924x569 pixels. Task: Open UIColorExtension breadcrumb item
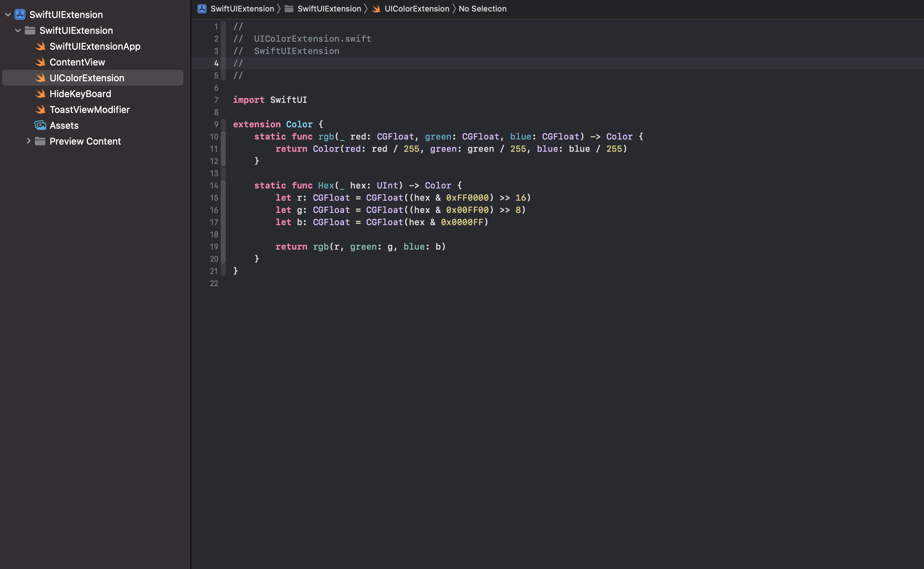click(416, 9)
